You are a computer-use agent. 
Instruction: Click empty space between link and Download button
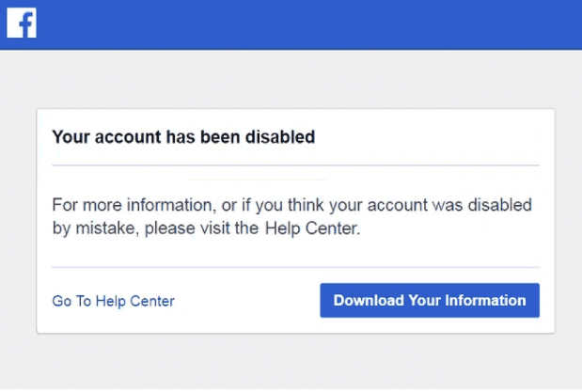(246, 302)
